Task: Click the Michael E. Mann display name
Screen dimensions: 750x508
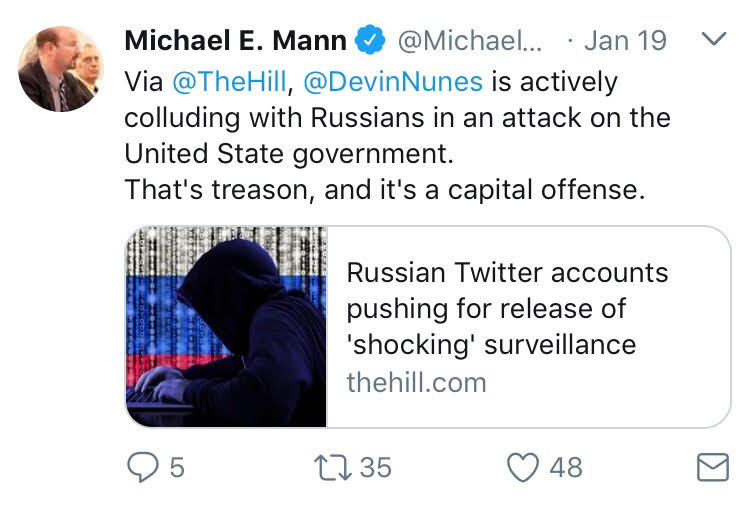Action: pyautogui.click(x=235, y=40)
